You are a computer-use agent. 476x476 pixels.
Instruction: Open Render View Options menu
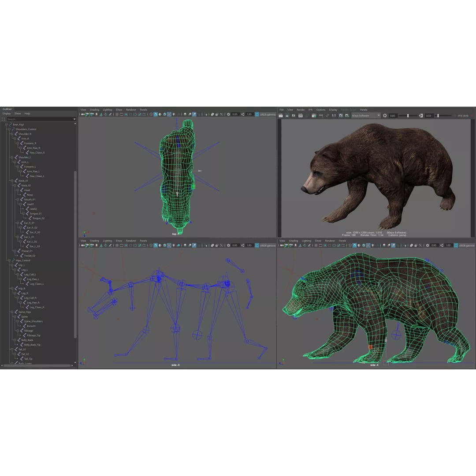coord(320,110)
